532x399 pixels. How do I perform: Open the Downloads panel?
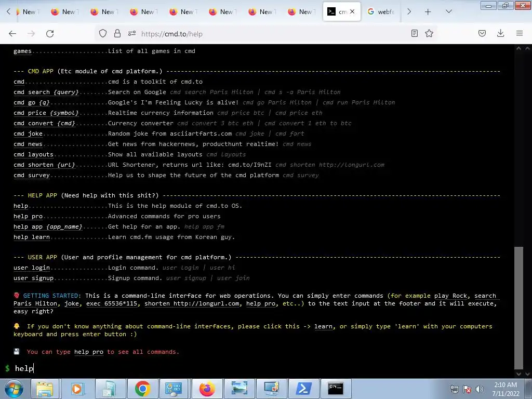[x=500, y=33]
